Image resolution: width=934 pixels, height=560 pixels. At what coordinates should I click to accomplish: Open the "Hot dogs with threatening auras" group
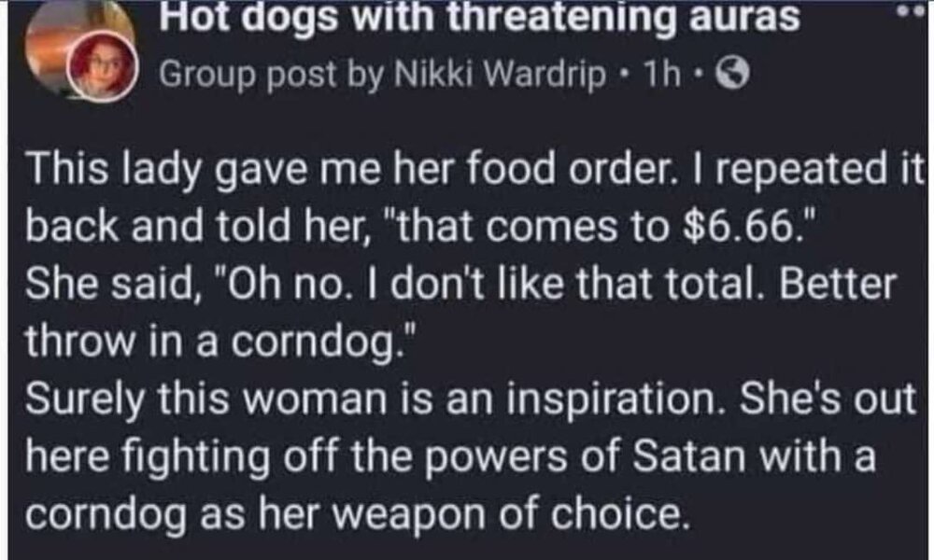coord(480,19)
